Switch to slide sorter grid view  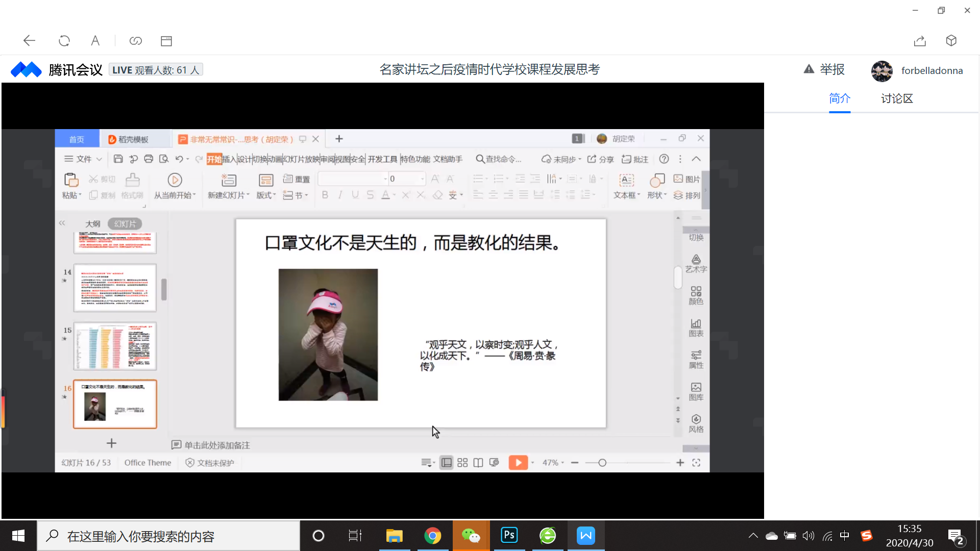pos(462,463)
